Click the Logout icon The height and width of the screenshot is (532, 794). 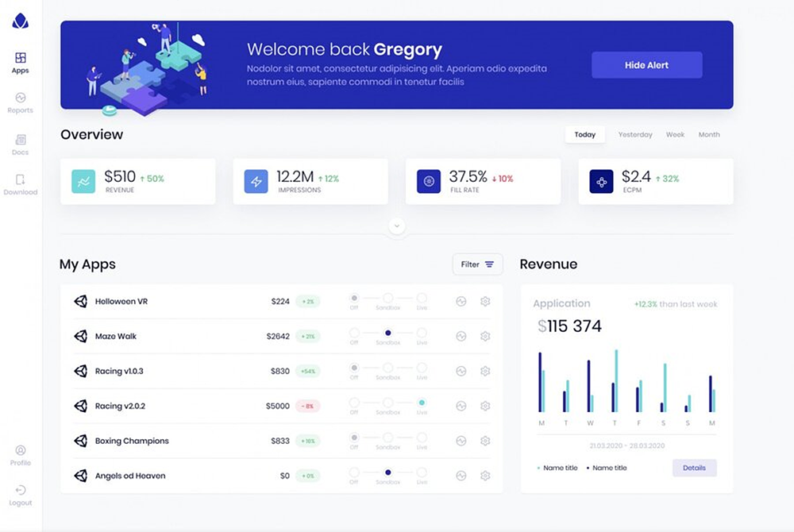(x=21, y=495)
